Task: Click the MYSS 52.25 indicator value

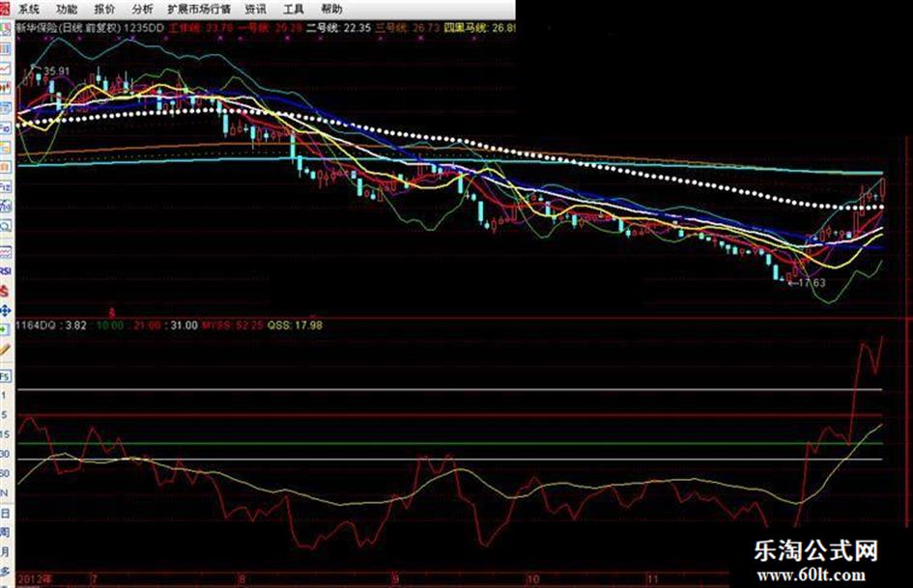Action: pyautogui.click(x=232, y=324)
